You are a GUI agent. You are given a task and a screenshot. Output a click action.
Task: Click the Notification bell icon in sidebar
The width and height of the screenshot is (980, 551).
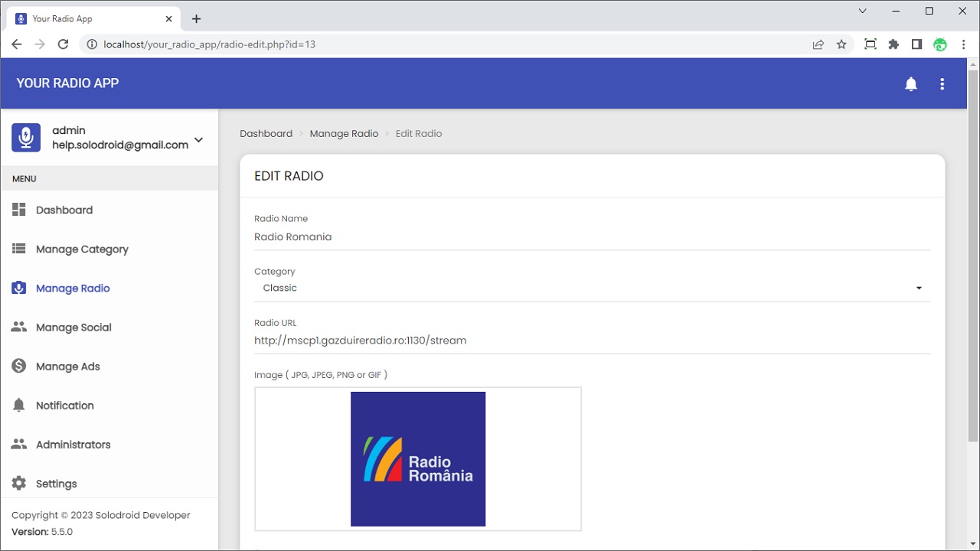[x=18, y=405]
